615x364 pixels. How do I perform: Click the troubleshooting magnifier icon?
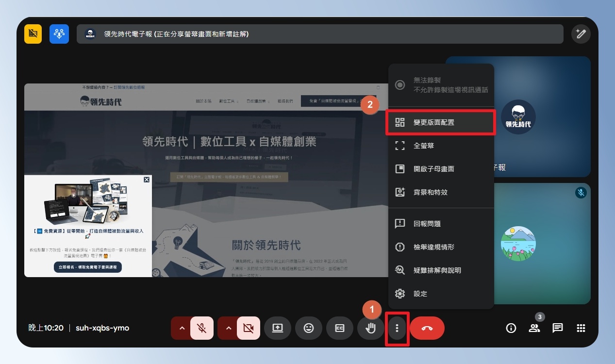(x=400, y=270)
